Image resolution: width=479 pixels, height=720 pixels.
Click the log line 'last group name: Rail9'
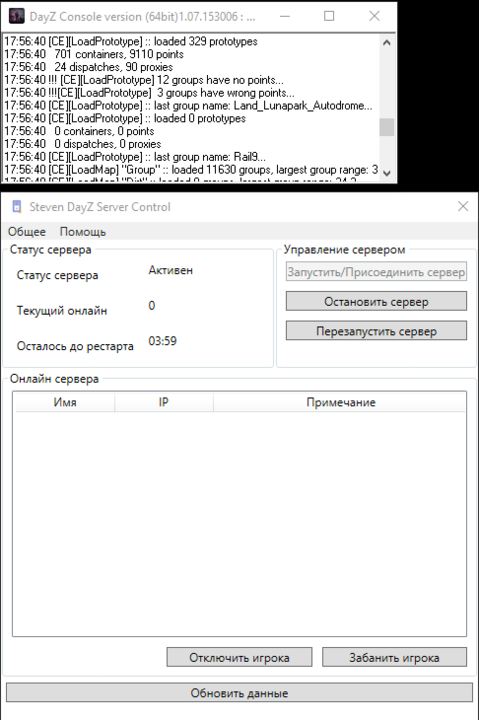(135, 157)
